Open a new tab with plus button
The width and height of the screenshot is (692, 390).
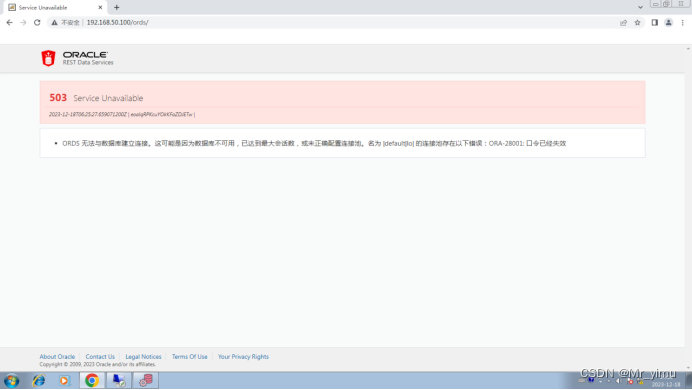coord(117,8)
